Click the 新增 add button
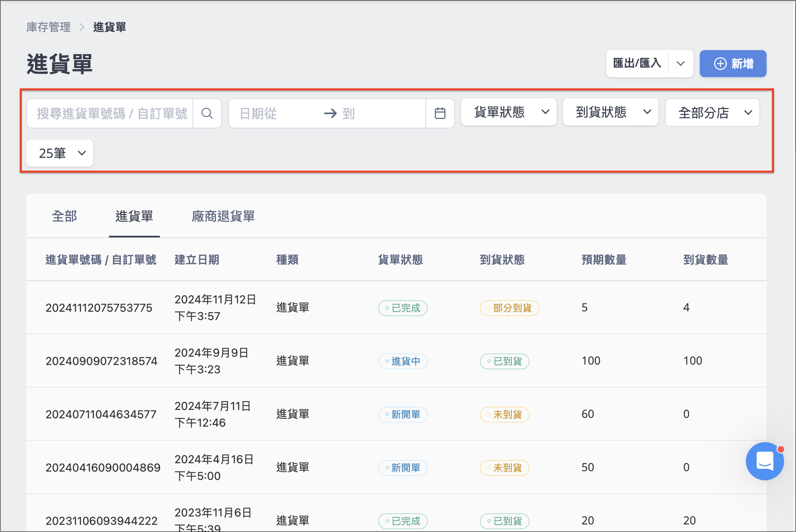The width and height of the screenshot is (796, 532). [x=733, y=64]
